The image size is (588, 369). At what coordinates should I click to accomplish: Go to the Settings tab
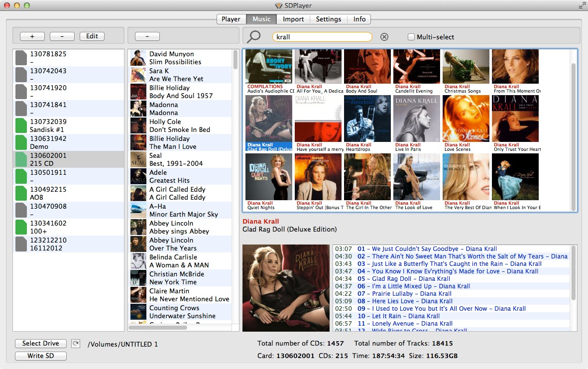[329, 19]
